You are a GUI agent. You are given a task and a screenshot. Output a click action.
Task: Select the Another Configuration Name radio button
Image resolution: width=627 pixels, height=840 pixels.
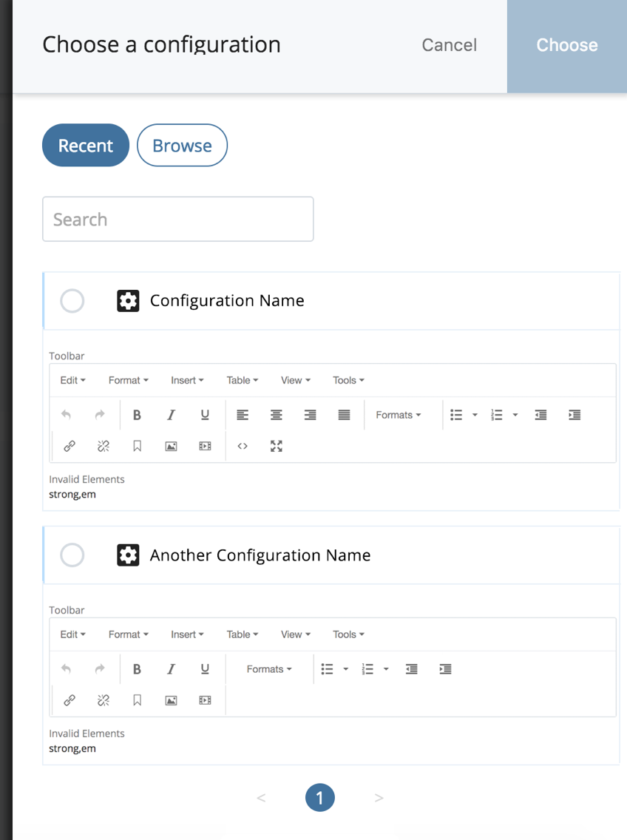(72, 555)
